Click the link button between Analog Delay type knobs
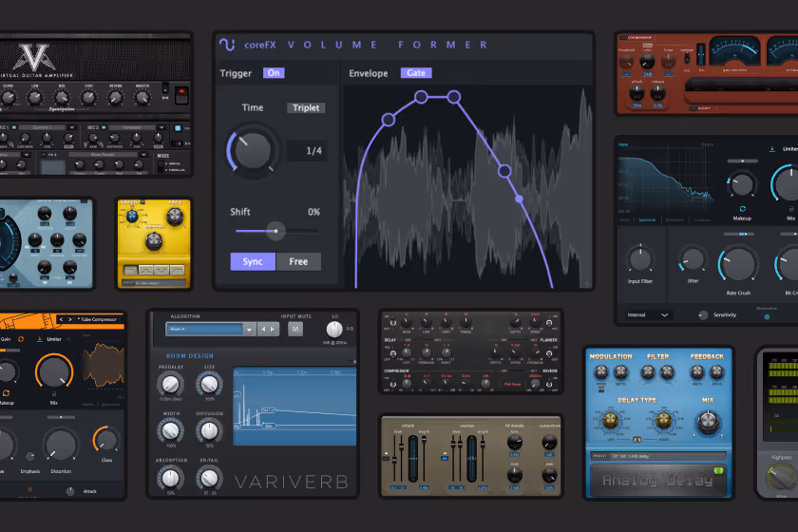 [636, 439]
